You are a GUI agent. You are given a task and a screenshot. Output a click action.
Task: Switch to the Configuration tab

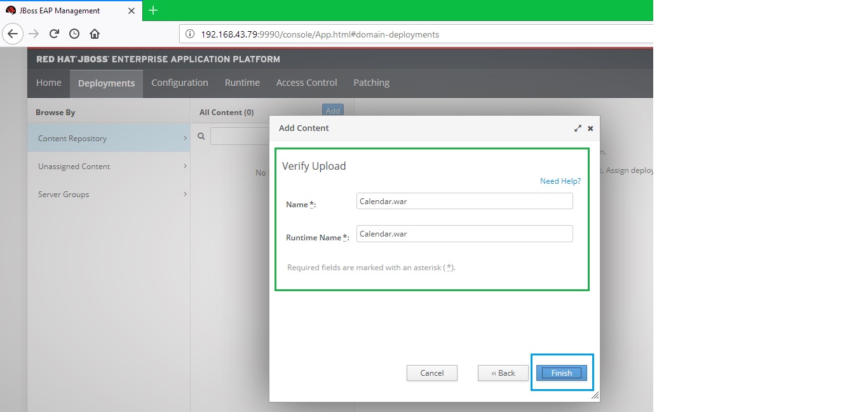(x=179, y=83)
